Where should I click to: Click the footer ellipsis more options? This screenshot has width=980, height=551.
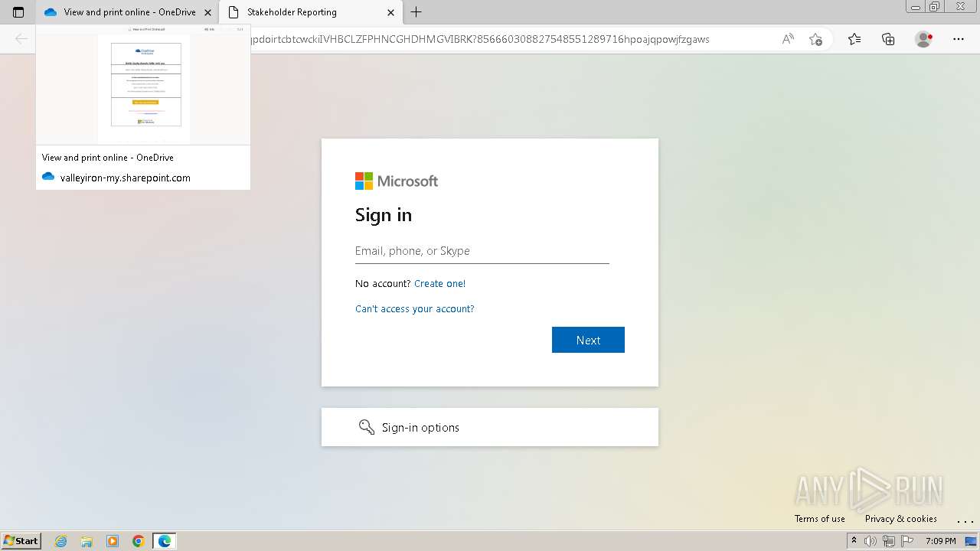pyautogui.click(x=965, y=520)
